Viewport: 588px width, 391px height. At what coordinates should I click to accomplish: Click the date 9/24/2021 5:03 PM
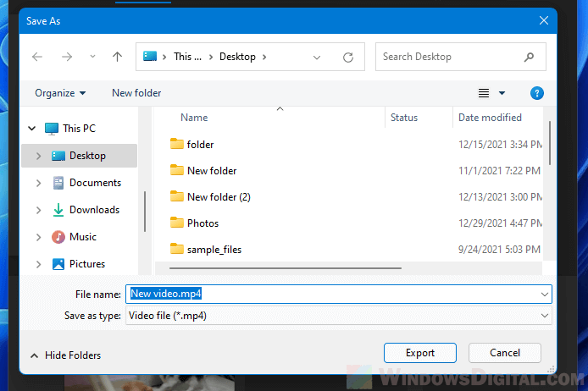pyautogui.click(x=499, y=249)
